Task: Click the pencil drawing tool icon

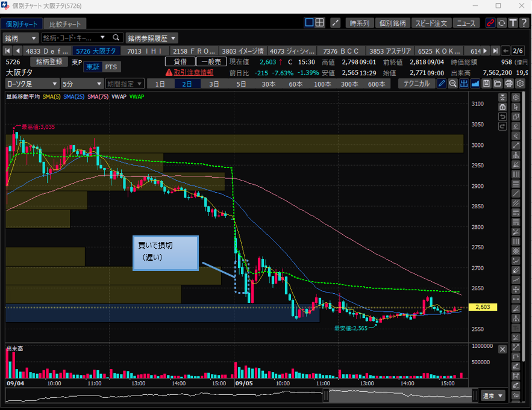Action: coord(442,84)
